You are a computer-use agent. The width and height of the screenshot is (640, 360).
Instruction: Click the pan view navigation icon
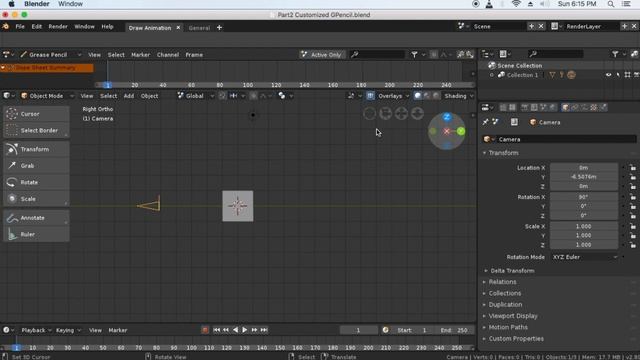pos(401,113)
